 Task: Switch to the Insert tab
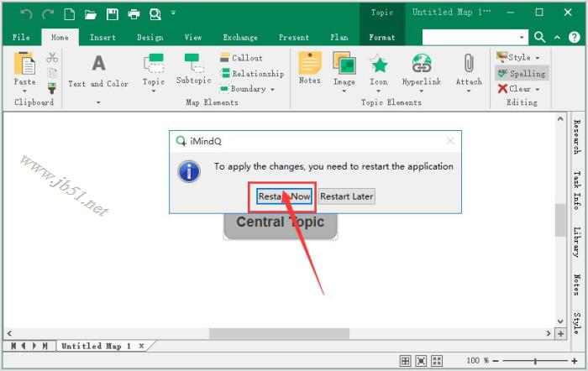(x=102, y=37)
